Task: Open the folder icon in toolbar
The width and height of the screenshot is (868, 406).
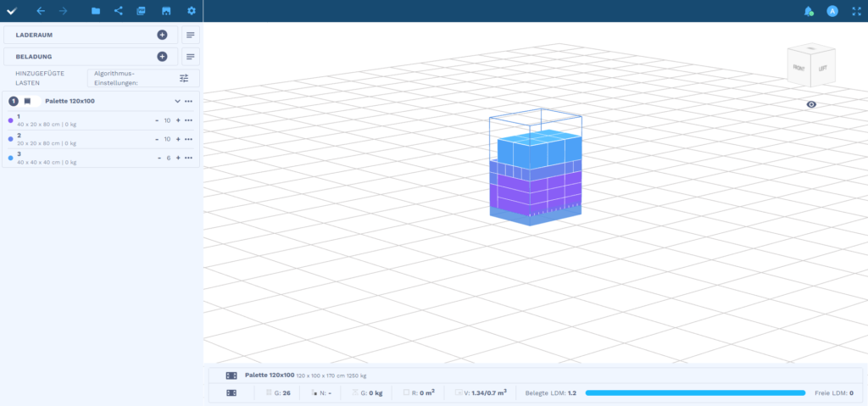Action: pos(96,11)
